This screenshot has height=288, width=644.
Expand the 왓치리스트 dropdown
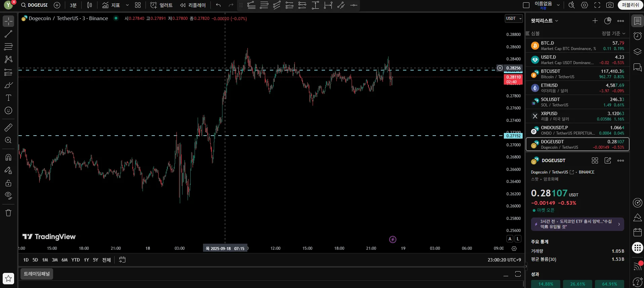point(545,21)
